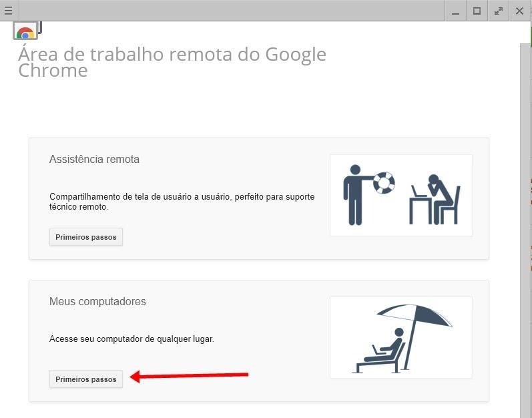Toggle fullscreen with the diagonal arrows icon
The image size is (532, 418).
pyautogui.click(x=498, y=11)
